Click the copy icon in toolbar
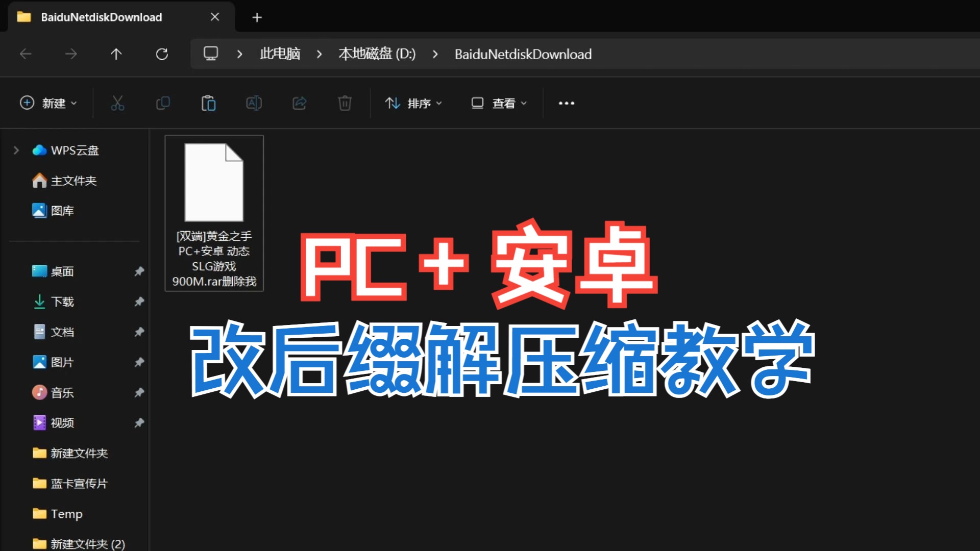Image resolution: width=980 pixels, height=551 pixels. [x=162, y=103]
